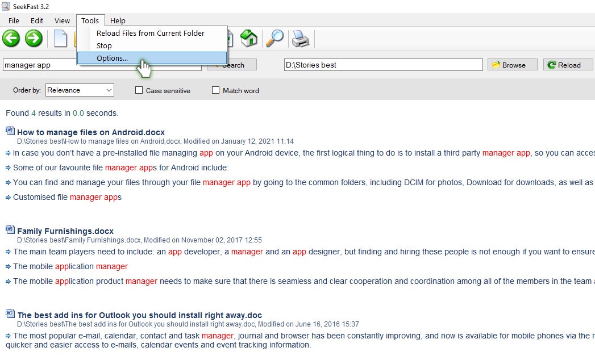Click the printer toolbar icon
595x364 pixels.
301,38
